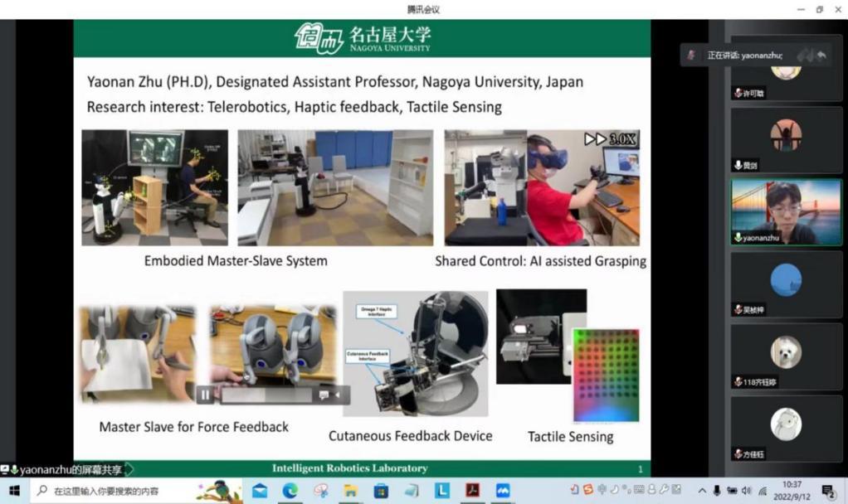Open the Windows Start menu
The width and height of the screenshot is (848, 504).
14,491
